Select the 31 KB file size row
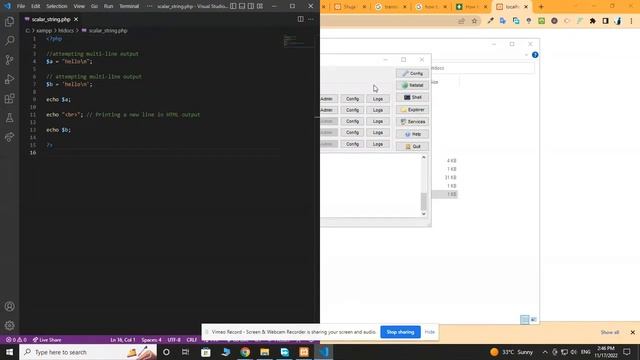The image size is (640, 360). coord(451,178)
